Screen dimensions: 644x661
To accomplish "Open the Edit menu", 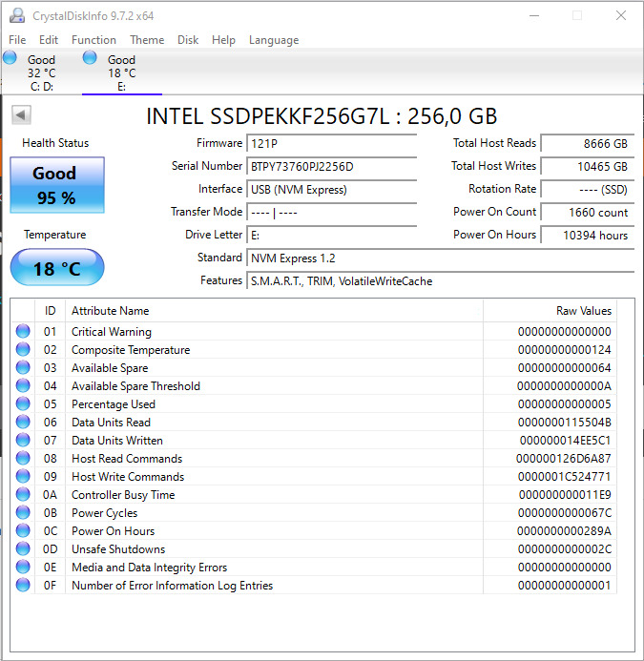I will [49, 40].
